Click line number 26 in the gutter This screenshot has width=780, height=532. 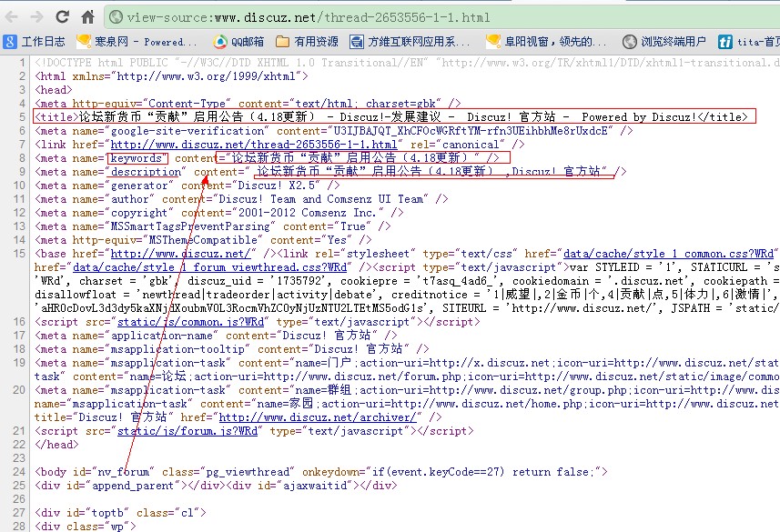tap(19, 499)
